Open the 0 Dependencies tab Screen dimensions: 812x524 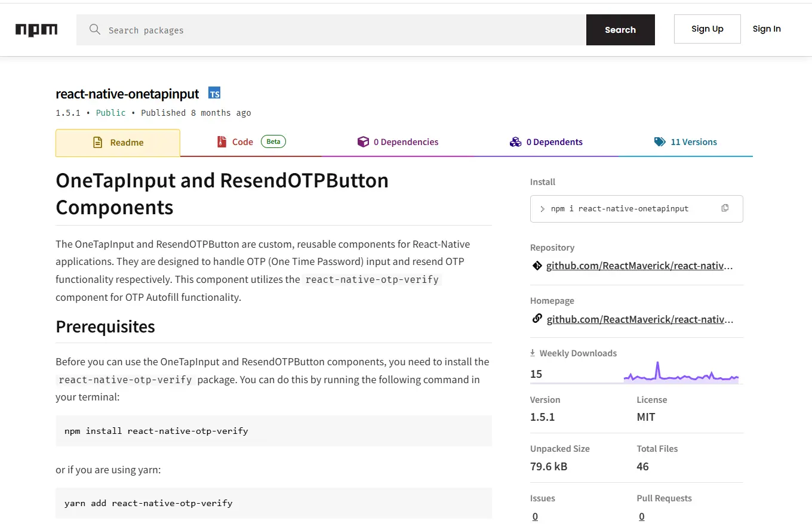[398, 142]
